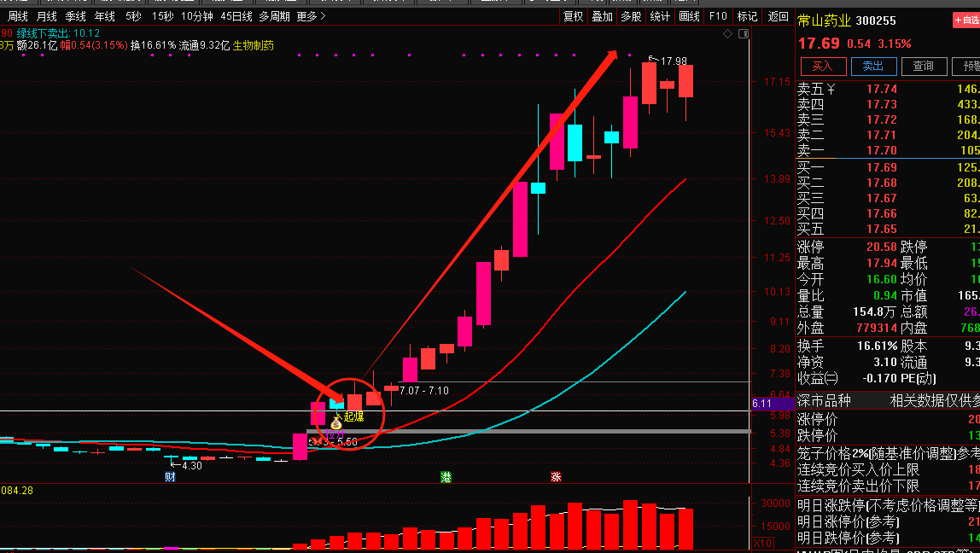Click the 总量 value 154.8万
This screenshot has width=980, height=553.
(874, 311)
